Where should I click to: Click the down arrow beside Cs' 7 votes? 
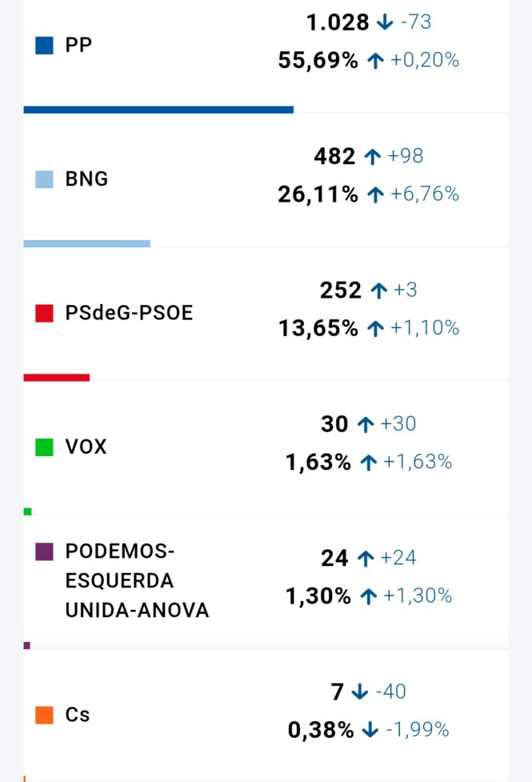(360, 692)
